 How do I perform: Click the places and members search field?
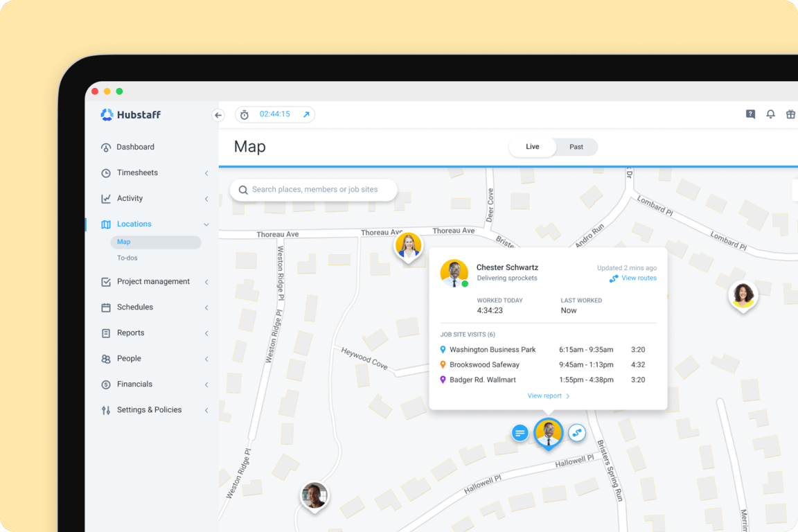tap(313, 190)
